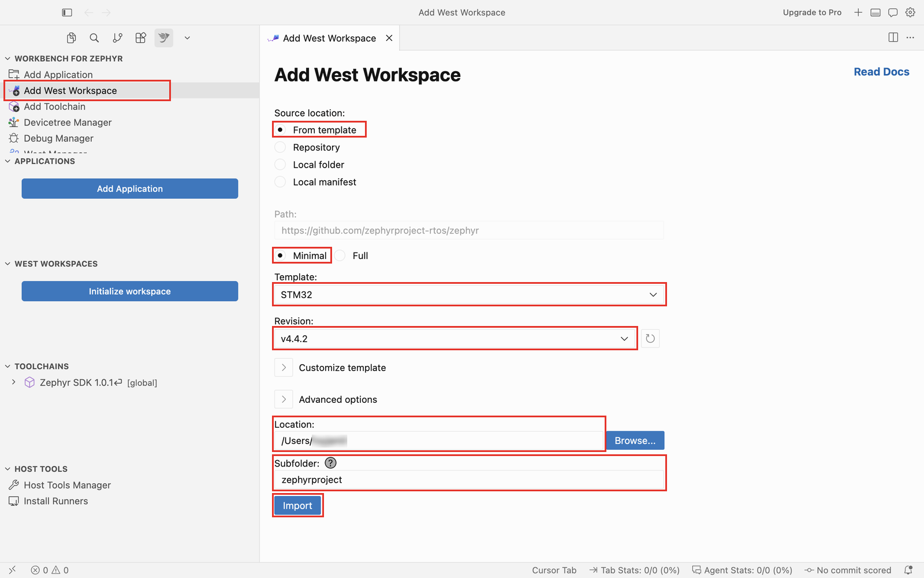Split the editor to the right
Screen dimensions: 924x578
tap(893, 38)
